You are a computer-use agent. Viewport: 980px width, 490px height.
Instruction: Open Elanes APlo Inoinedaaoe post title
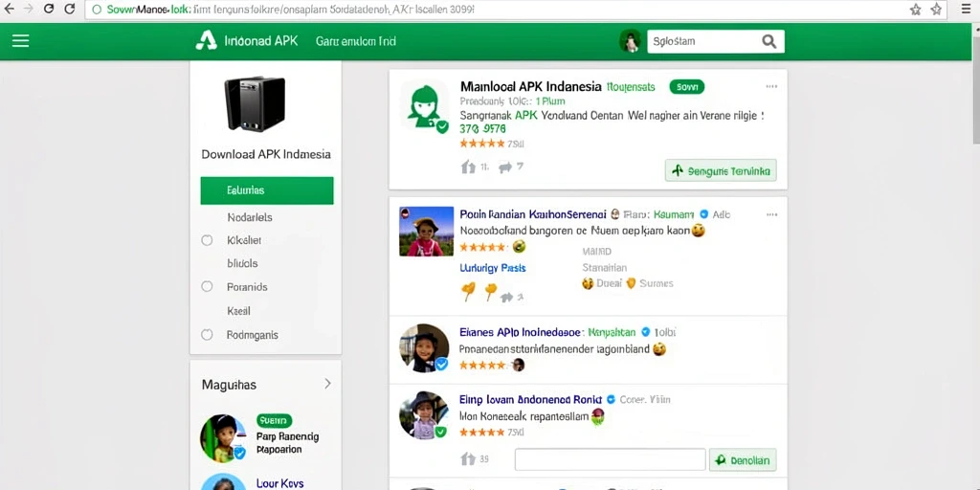point(522,332)
